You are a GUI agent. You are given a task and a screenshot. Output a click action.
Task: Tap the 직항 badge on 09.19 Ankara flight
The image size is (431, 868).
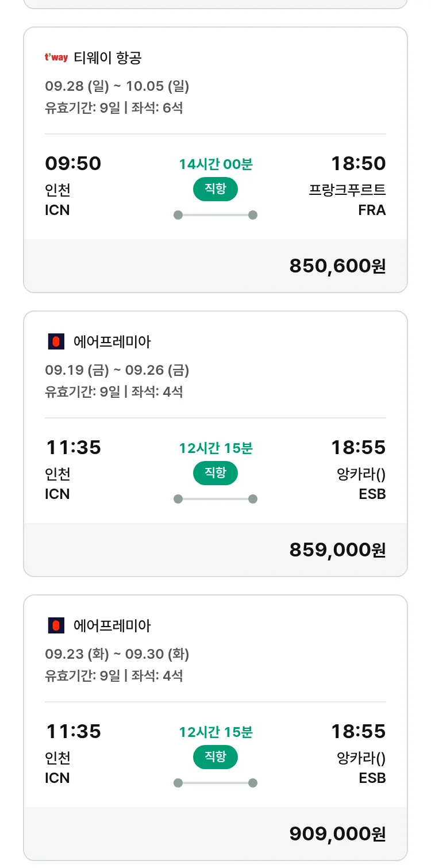[x=215, y=473]
